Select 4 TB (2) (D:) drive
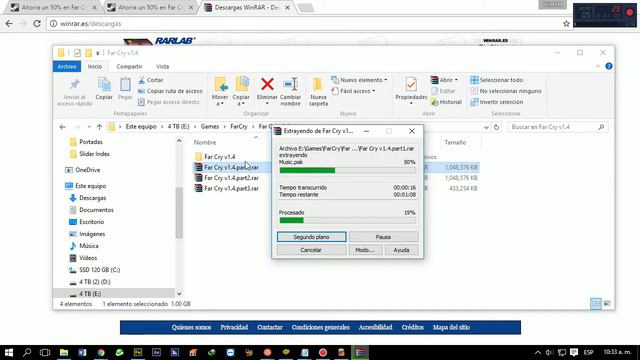Viewport: 640px width, 360px height. (90, 282)
